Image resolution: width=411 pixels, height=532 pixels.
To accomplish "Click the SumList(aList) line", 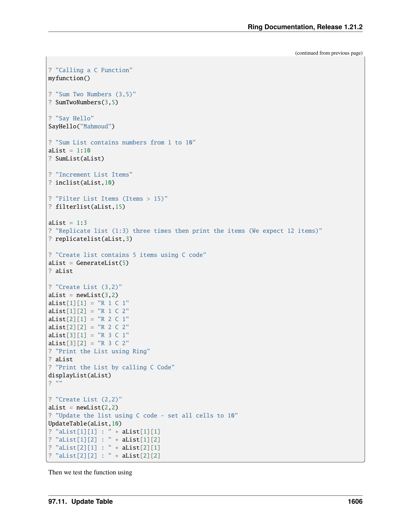I will [79, 159].
